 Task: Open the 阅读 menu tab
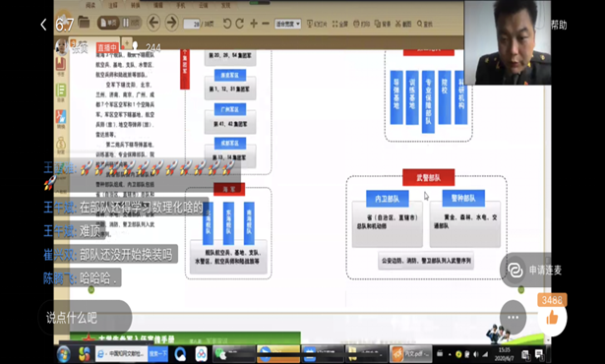(91, 5)
